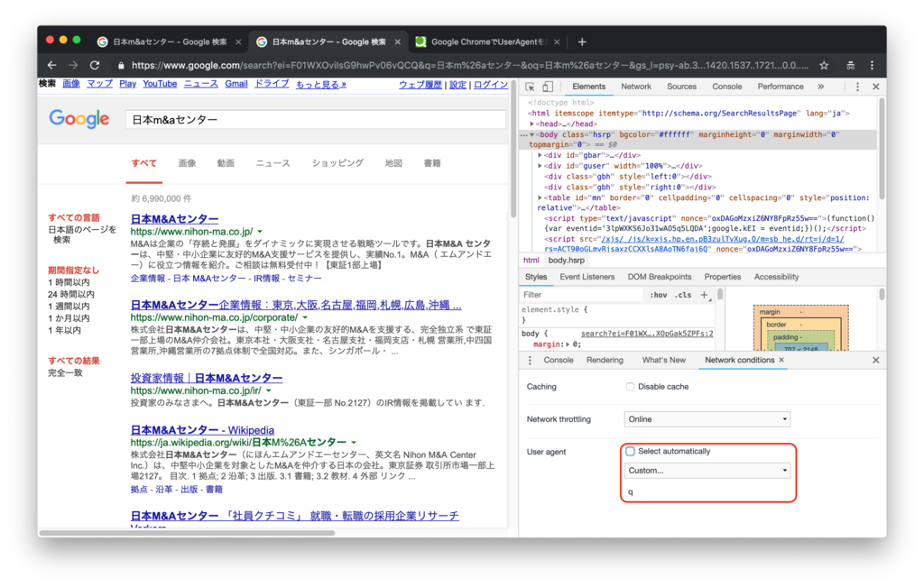Open dropdown arrow next to nihon-ma.co.jp/corporate/ URL
Viewport: 924px width, 587px height.
pyautogui.click(x=305, y=318)
